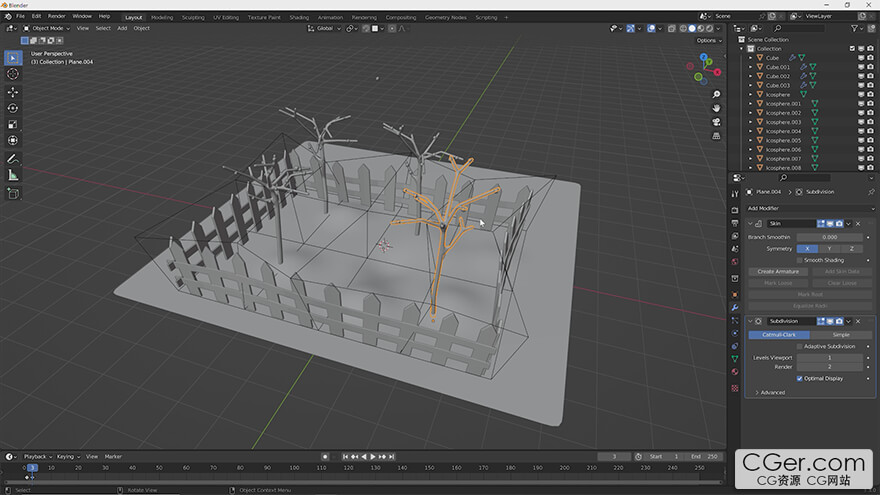Select the Simple subdivision type
Viewport: 880px width, 495px height.
pyautogui.click(x=841, y=335)
